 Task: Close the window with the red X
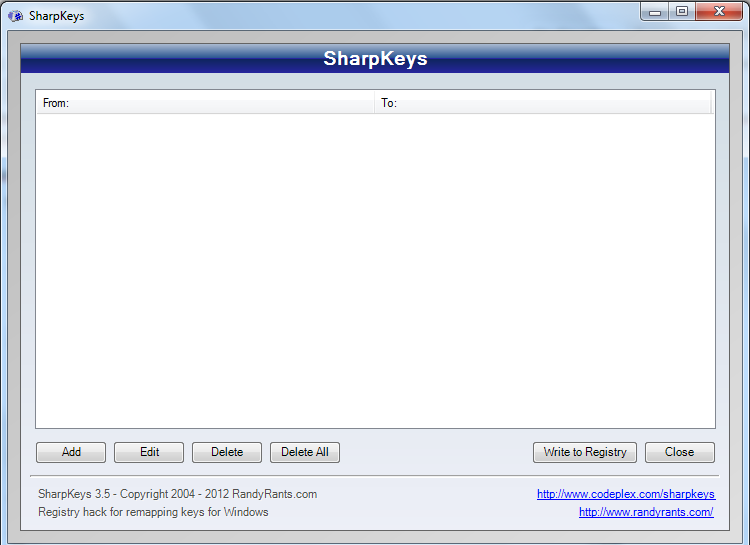tap(719, 11)
